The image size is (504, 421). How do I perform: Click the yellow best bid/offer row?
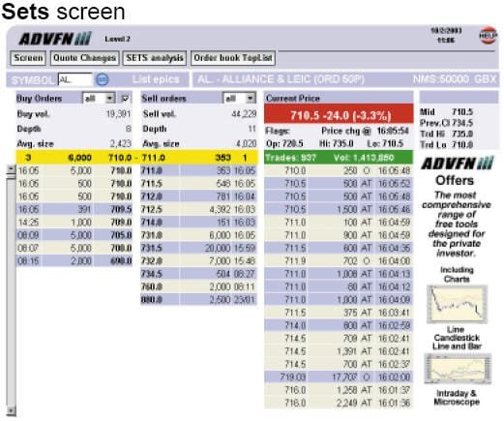click(137, 158)
